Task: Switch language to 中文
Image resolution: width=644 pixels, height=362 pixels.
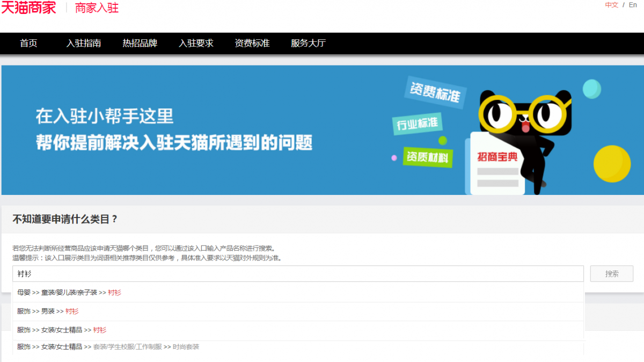Action: [x=611, y=5]
